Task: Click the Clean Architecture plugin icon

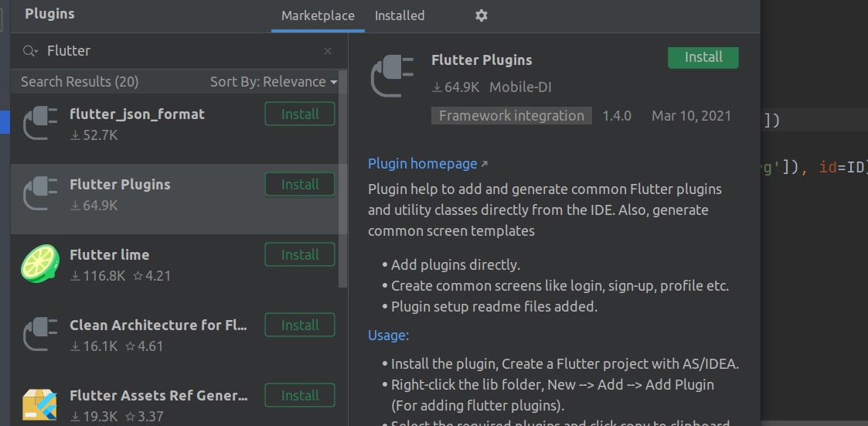Action: click(x=40, y=333)
